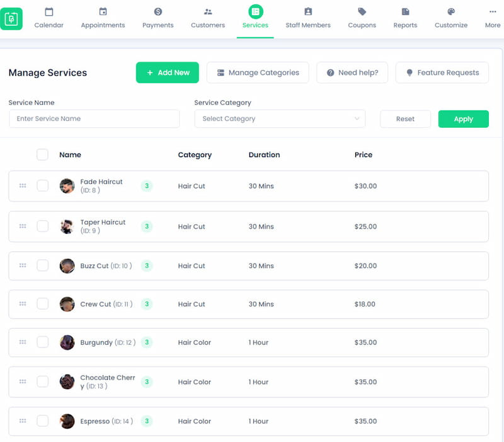Click staff count badge for Burgundy
Screen dimensions: 504x442
[147, 342]
